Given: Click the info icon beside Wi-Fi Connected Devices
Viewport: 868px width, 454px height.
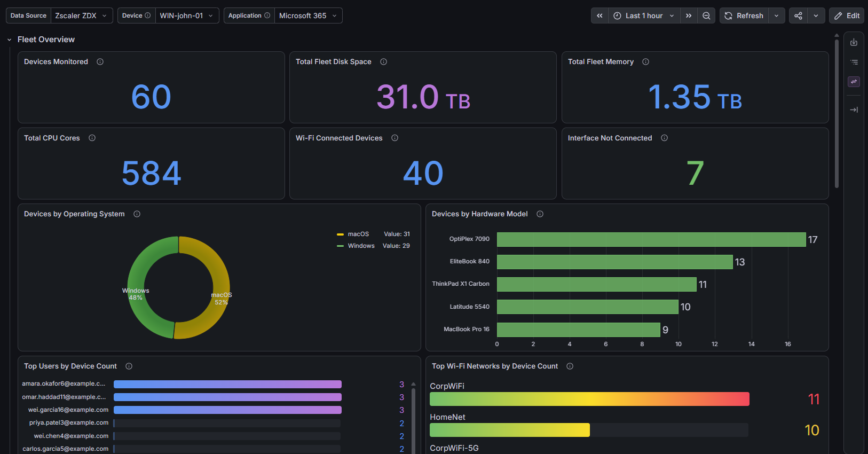Looking at the screenshot, I should pos(394,138).
